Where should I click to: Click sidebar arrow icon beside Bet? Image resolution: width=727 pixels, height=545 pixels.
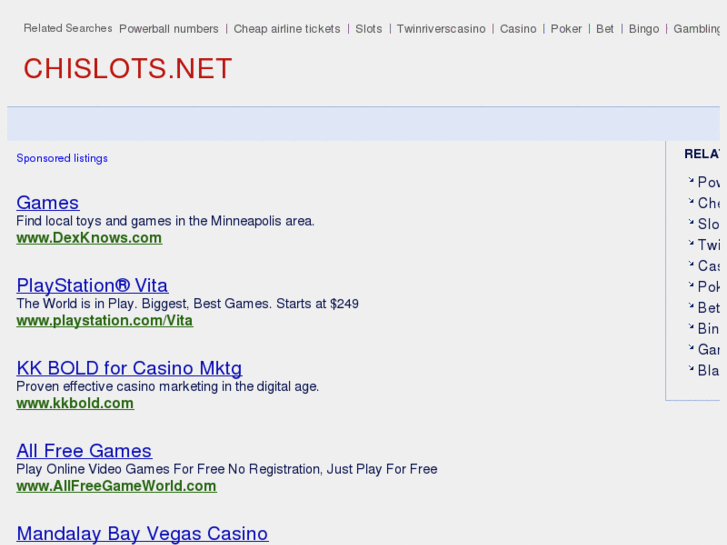(x=691, y=306)
